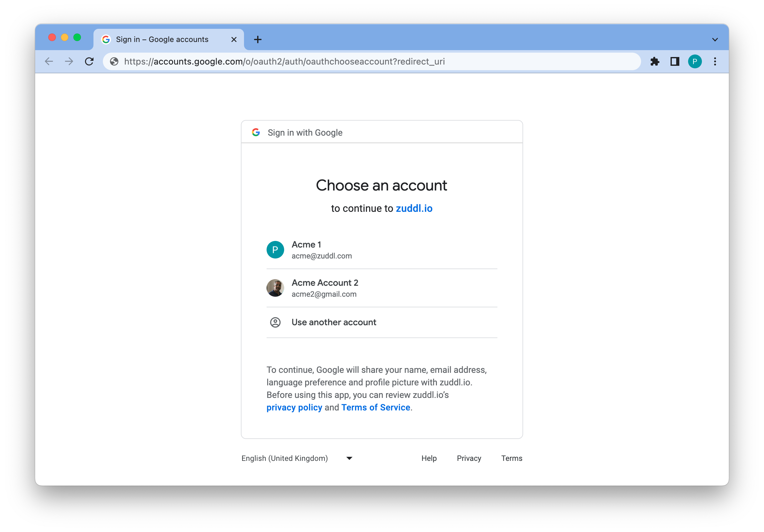
Task: Expand the tab search chevron
Action: click(715, 39)
